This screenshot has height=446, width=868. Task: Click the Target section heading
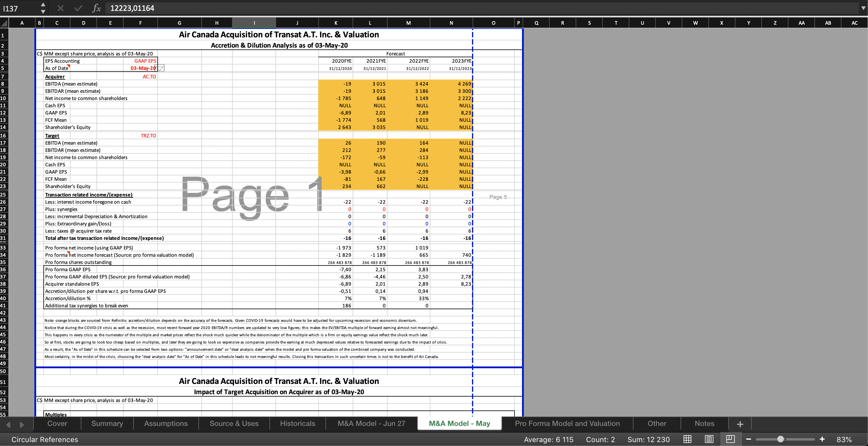[52, 135]
